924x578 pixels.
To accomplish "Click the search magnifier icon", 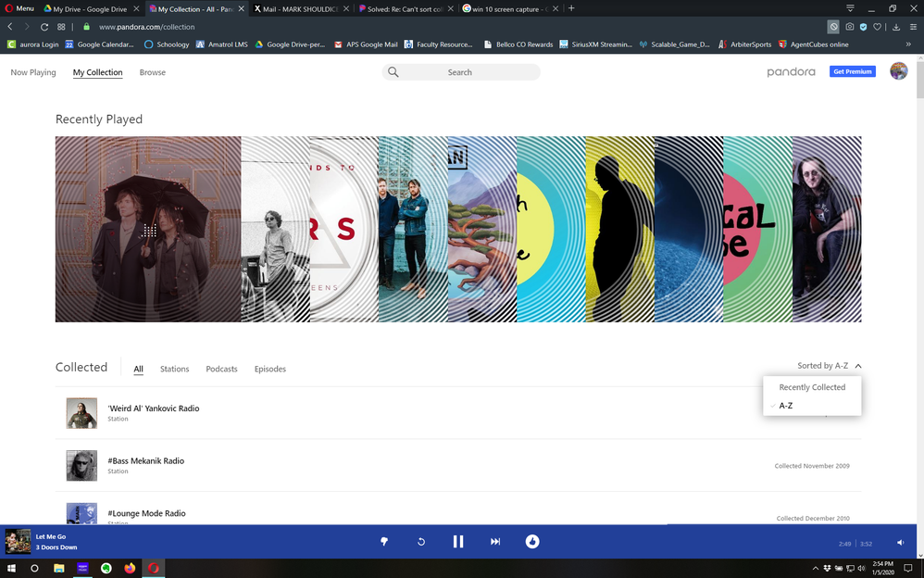I will coord(393,71).
